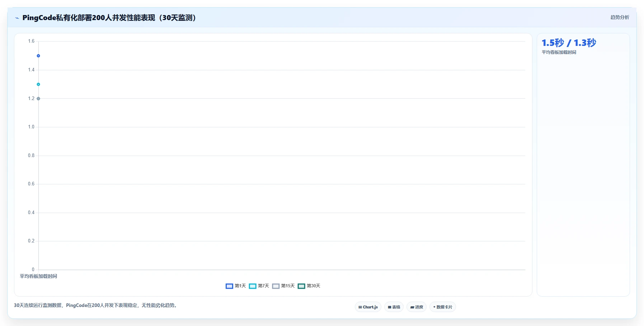Toggle the 第15天 legend dataset
The width and height of the screenshot is (644, 326).
pos(283,286)
